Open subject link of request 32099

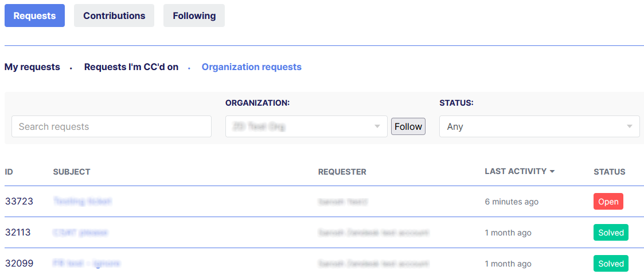pos(86,263)
